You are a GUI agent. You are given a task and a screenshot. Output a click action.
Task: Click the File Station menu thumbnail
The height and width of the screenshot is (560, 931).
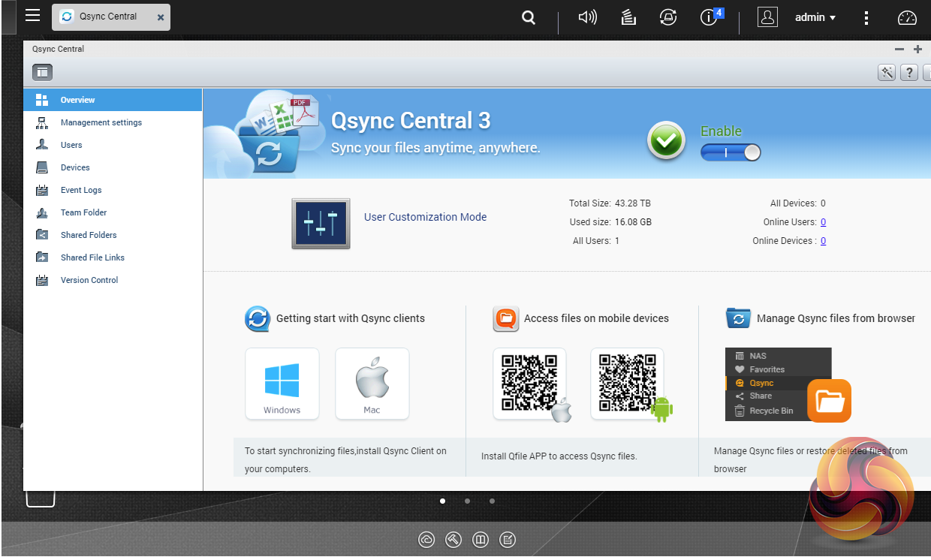(778, 384)
